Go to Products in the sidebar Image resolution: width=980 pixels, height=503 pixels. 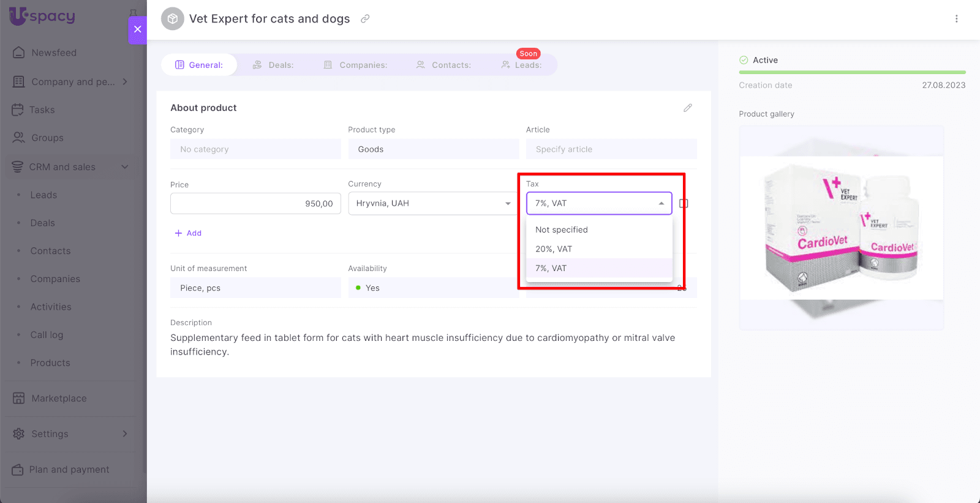tap(50, 363)
